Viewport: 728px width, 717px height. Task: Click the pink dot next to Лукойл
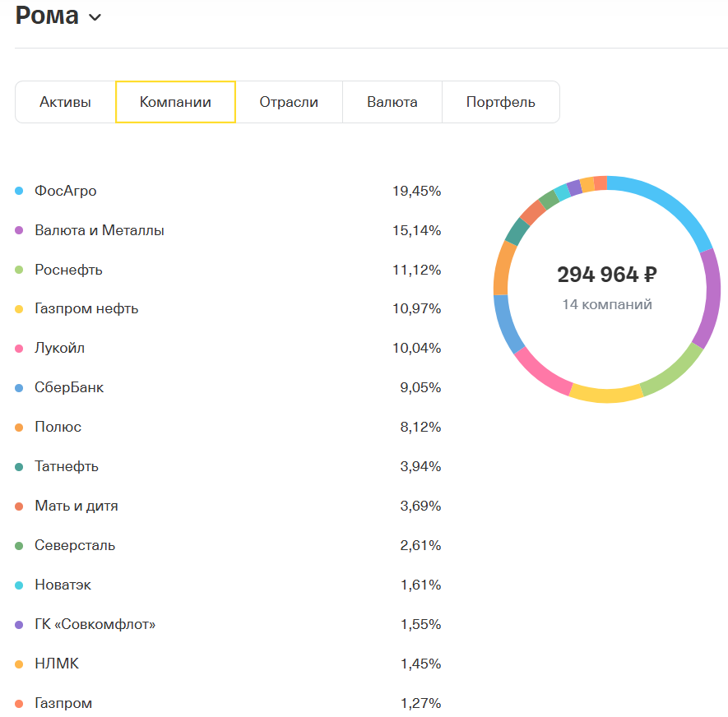(x=18, y=348)
